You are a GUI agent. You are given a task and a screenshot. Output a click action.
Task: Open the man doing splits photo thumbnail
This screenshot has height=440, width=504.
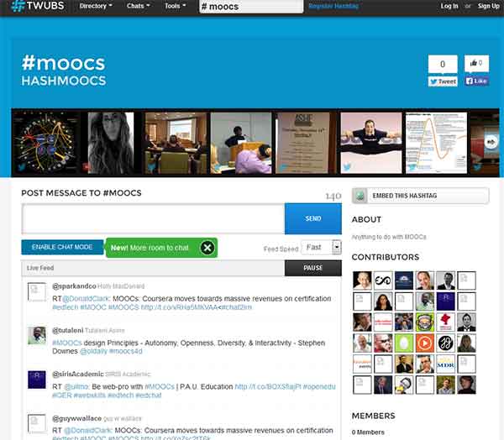(x=371, y=143)
